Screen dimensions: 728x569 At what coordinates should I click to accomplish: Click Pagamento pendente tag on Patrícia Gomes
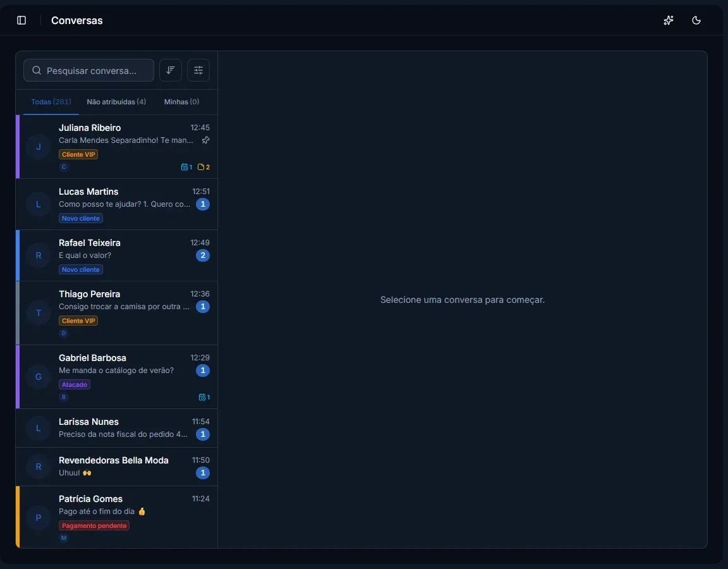(94, 525)
